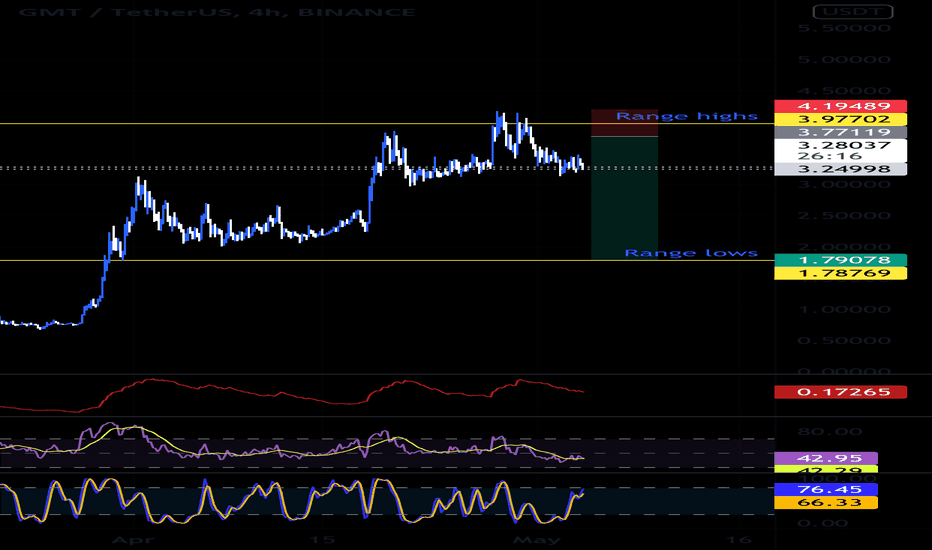This screenshot has width=932, height=550.
Task: Select the yellow 1.78769 price label
Action: tap(840, 274)
